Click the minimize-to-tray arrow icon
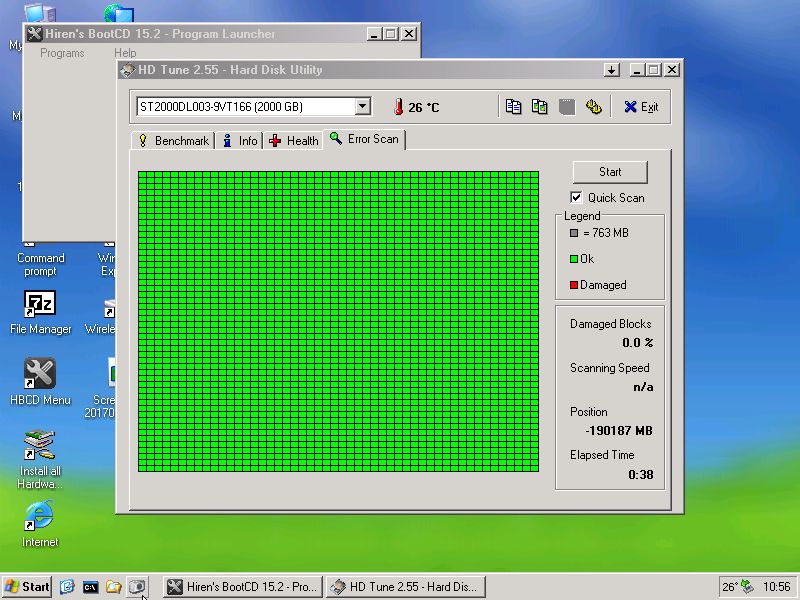 pyautogui.click(x=611, y=70)
